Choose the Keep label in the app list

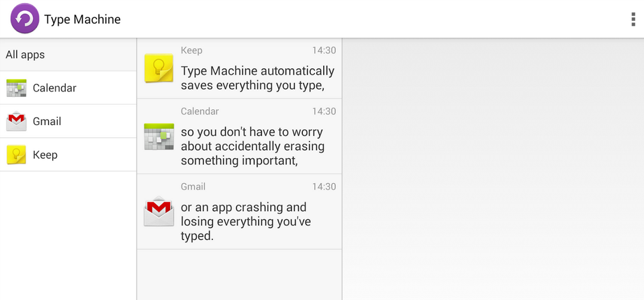click(45, 155)
